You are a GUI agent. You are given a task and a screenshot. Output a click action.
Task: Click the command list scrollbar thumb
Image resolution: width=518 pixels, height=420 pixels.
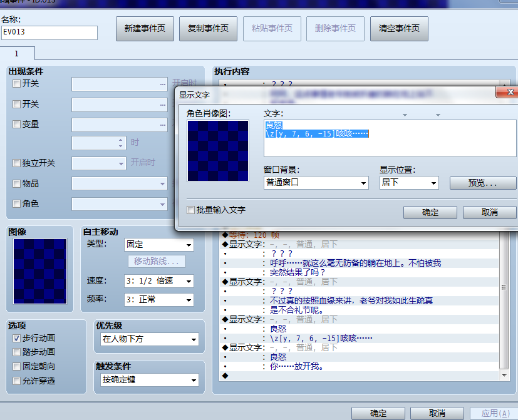point(504,287)
